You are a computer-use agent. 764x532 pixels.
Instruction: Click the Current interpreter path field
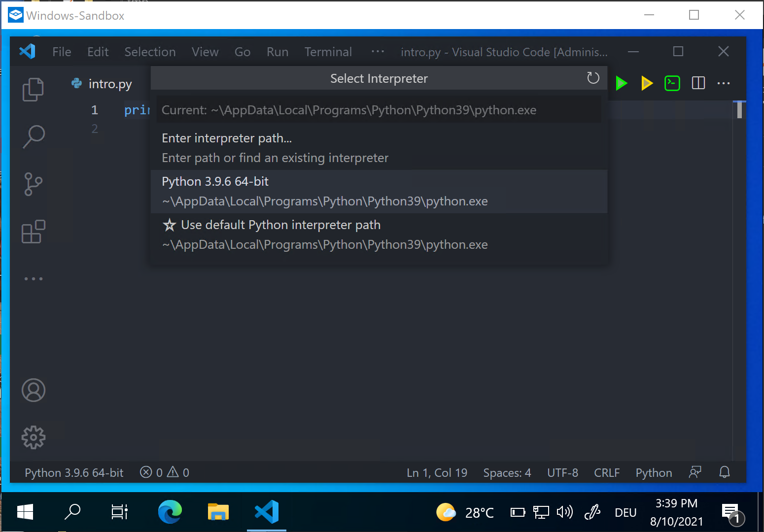[379, 110]
